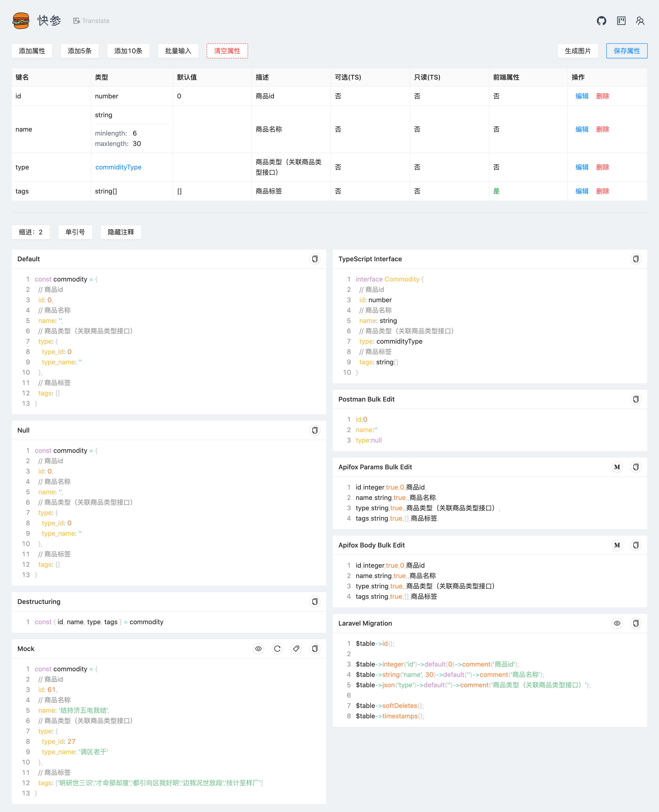Click the Laravel Migration panel title
This screenshot has width=659, height=812.
(x=365, y=623)
